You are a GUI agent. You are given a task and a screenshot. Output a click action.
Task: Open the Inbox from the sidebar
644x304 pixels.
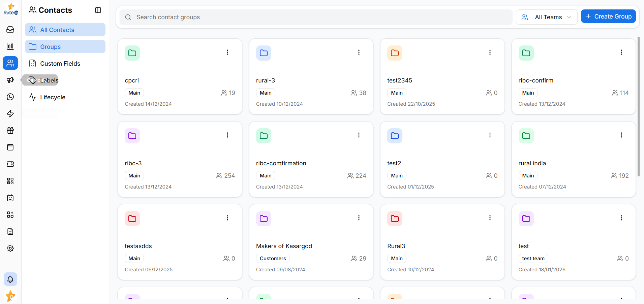click(x=10, y=30)
